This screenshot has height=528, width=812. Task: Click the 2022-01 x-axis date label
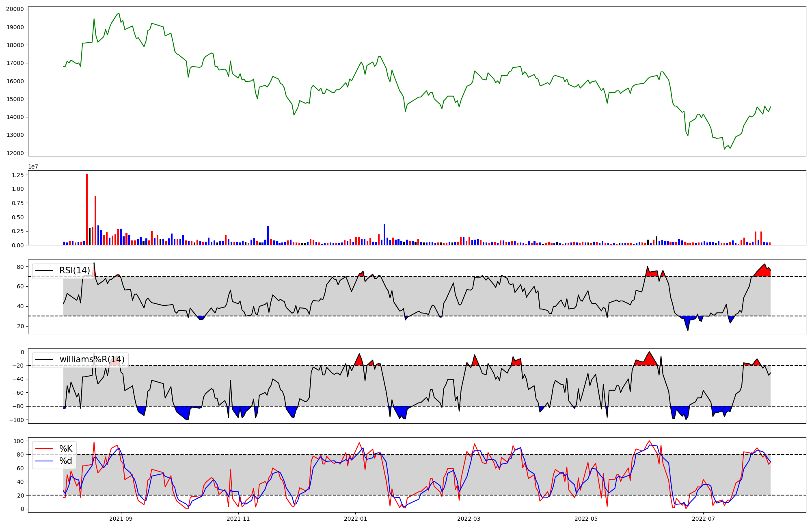pyautogui.click(x=356, y=519)
